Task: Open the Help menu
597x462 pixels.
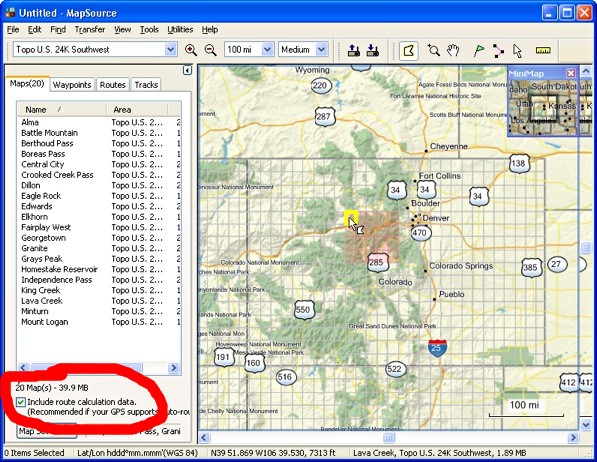Action: point(210,30)
